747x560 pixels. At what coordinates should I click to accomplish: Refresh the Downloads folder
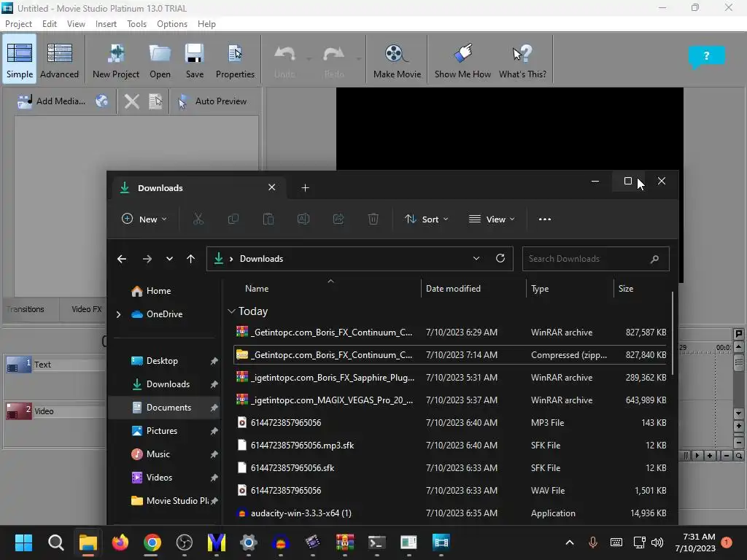[500, 258]
